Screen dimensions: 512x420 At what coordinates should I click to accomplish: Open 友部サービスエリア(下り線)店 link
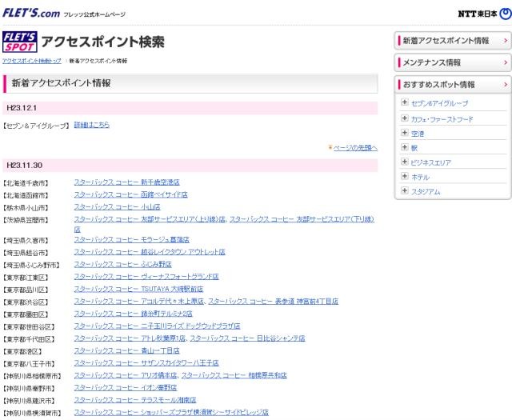(x=302, y=219)
